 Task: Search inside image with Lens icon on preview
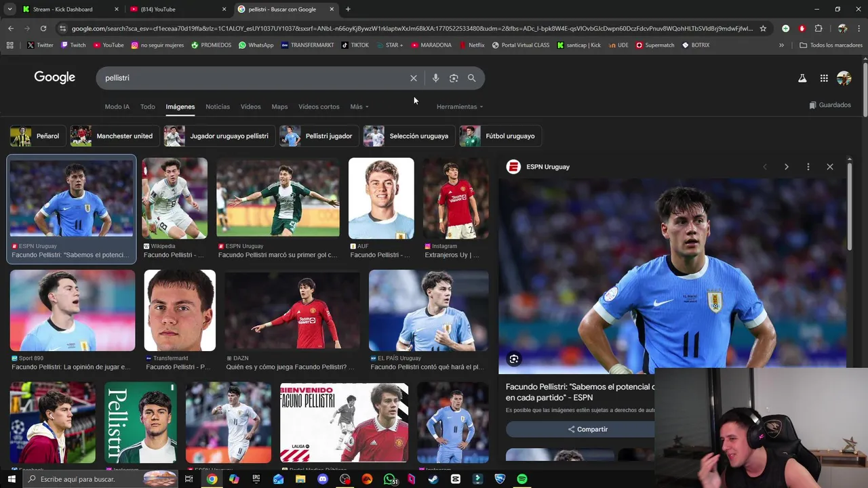click(514, 359)
